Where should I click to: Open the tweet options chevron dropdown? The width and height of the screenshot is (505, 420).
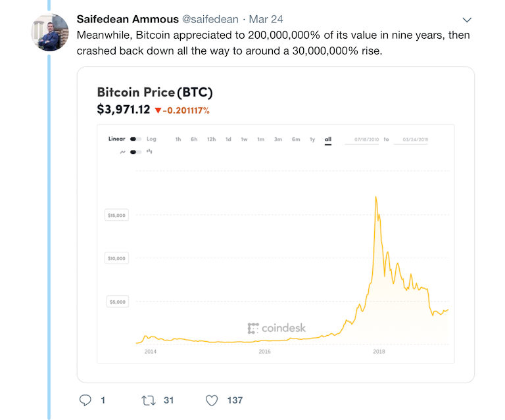click(x=467, y=20)
